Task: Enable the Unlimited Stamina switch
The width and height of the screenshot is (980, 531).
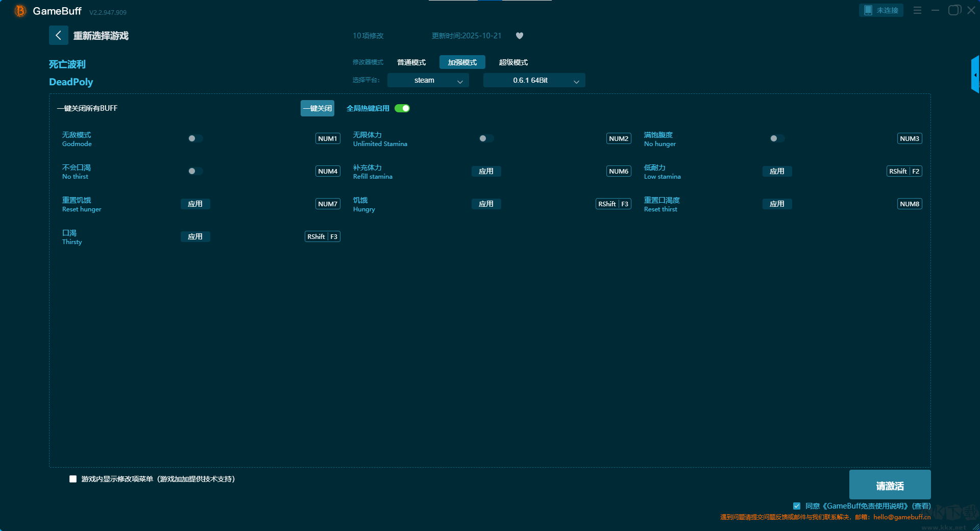Action: 486,138
